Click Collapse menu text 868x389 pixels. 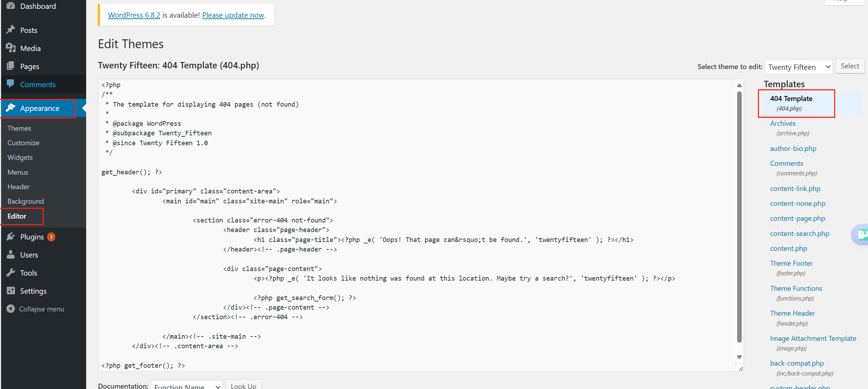(41, 309)
